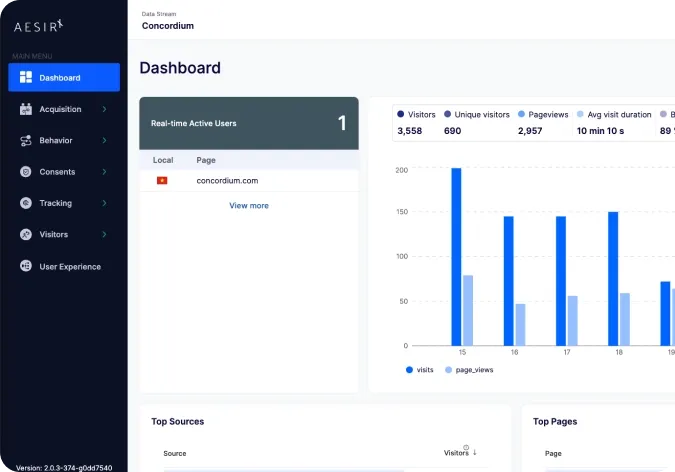Expand the Behavior menu chevron
The height and width of the screenshot is (472, 675).
[x=104, y=140]
